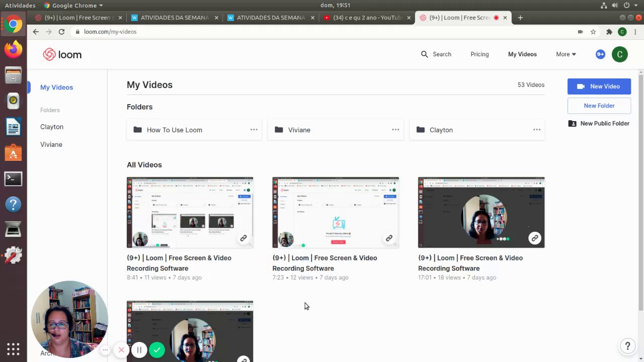Expand the More menu in Loom header
This screenshot has height=362, width=644.
pos(566,54)
